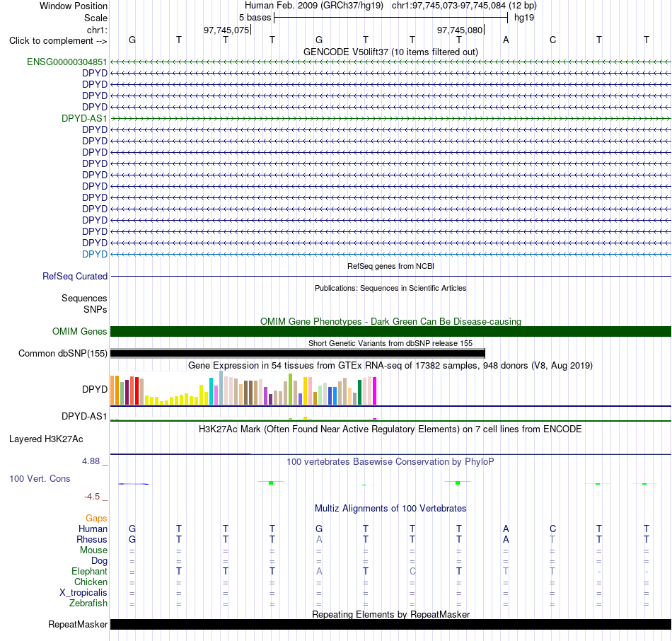Viewport: 672px width, 641px height.
Task: Open the DPYD GTEx tissue bar chart
Action: tap(243, 388)
